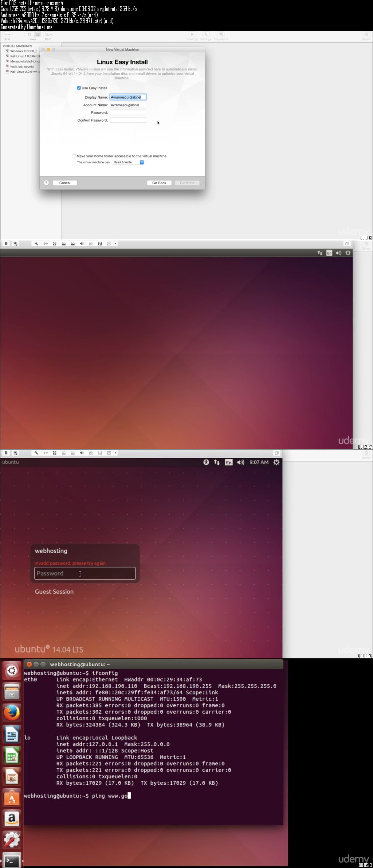
Task: Click the help question mark button
Action: tap(46, 183)
